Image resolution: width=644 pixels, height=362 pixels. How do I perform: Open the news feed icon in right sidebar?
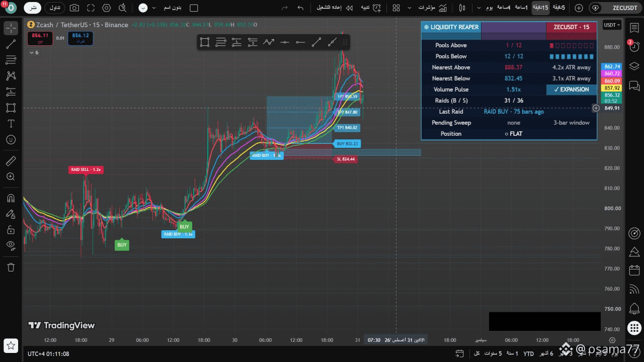tap(634, 290)
